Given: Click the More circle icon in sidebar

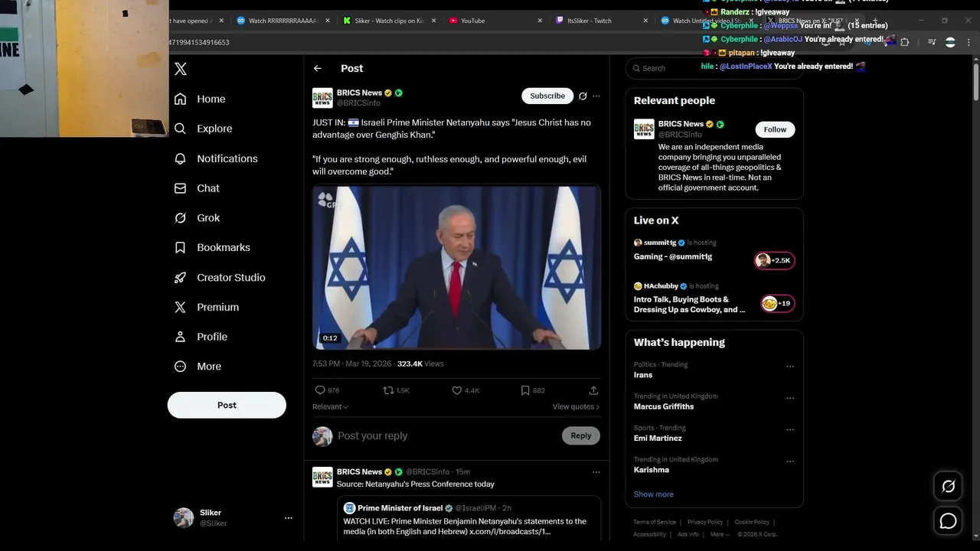Looking at the screenshot, I should pyautogui.click(x=181, y=367).
